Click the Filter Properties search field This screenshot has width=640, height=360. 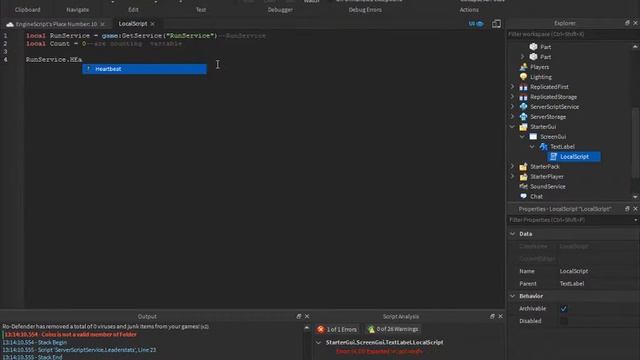(569, 220)
